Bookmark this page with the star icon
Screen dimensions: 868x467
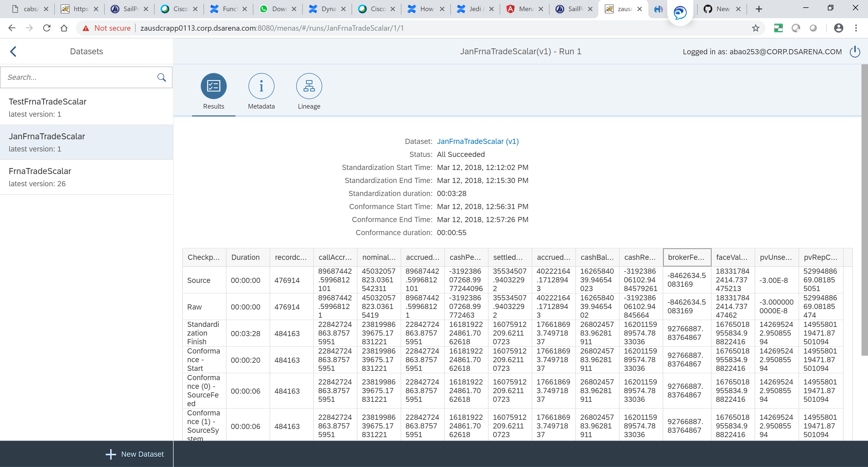point(755,28)
